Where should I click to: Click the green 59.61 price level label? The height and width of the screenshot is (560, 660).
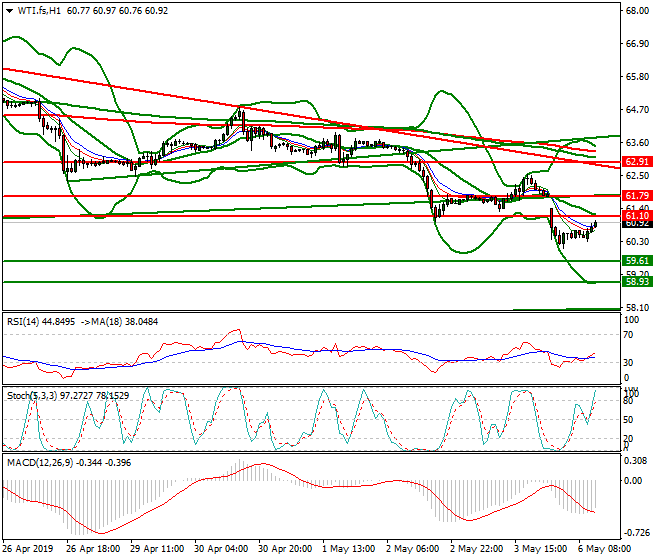click(x=637, y=261)
